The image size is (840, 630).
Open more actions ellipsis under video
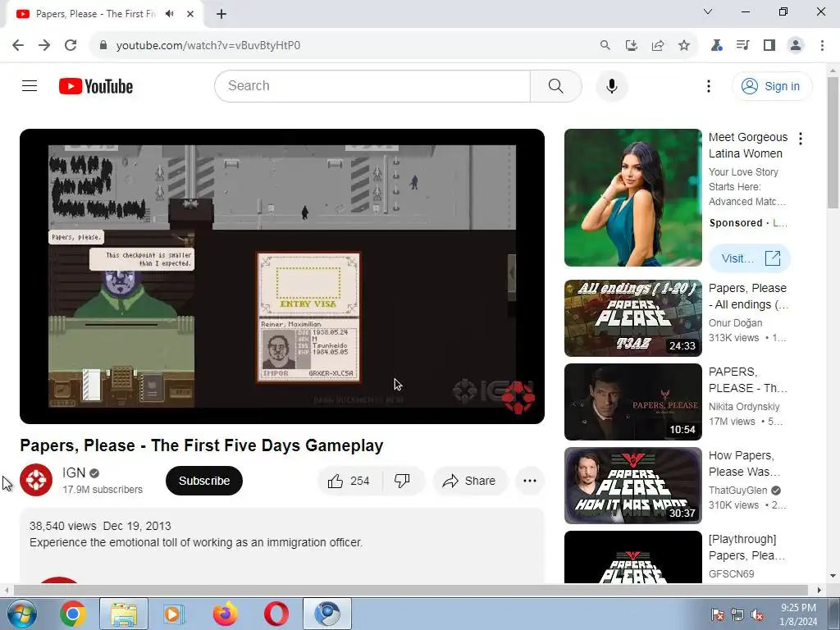point(530,481)
